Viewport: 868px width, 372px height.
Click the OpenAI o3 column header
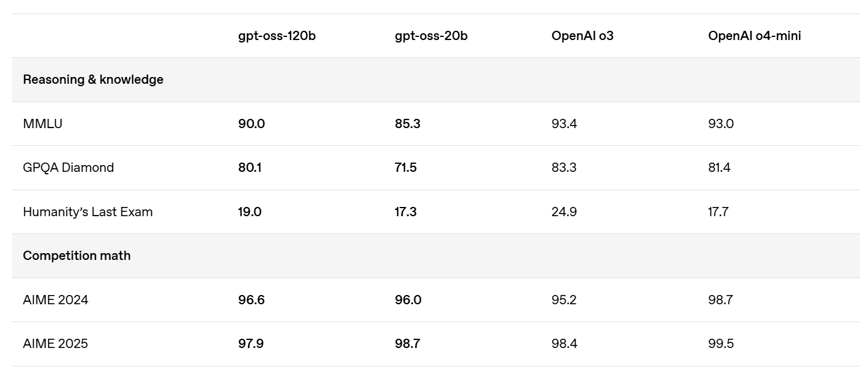pyautogui.click(x=582, y=36)
